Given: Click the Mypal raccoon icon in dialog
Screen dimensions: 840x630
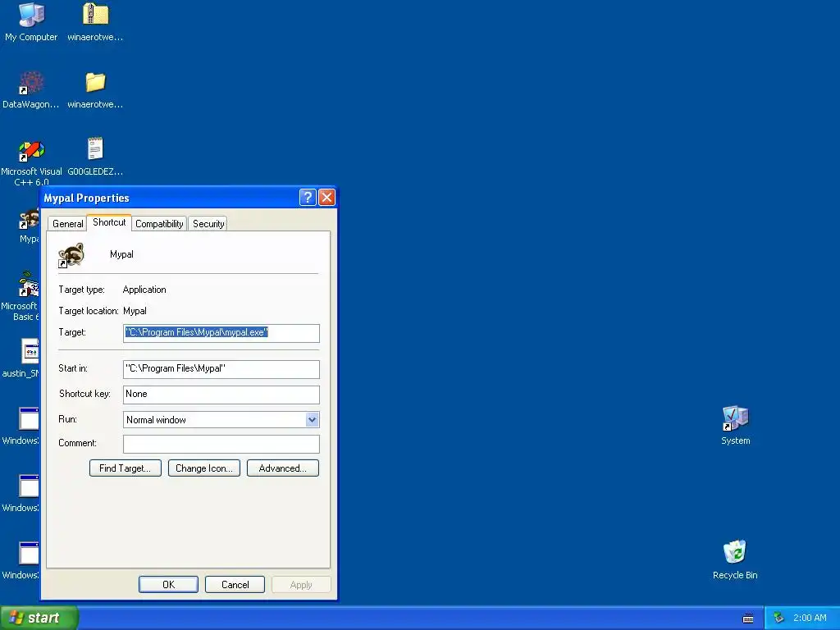Looking at the screenshot, I should click(x=71, y=255).
